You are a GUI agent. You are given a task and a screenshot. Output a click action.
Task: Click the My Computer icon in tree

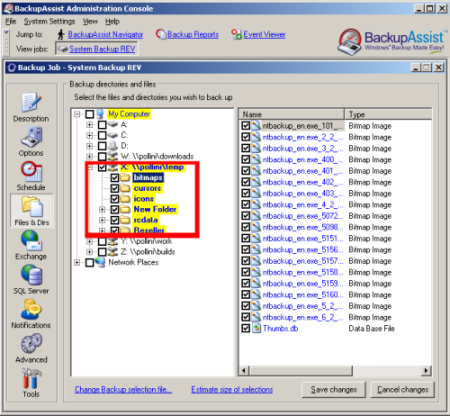tap(100, 114)
